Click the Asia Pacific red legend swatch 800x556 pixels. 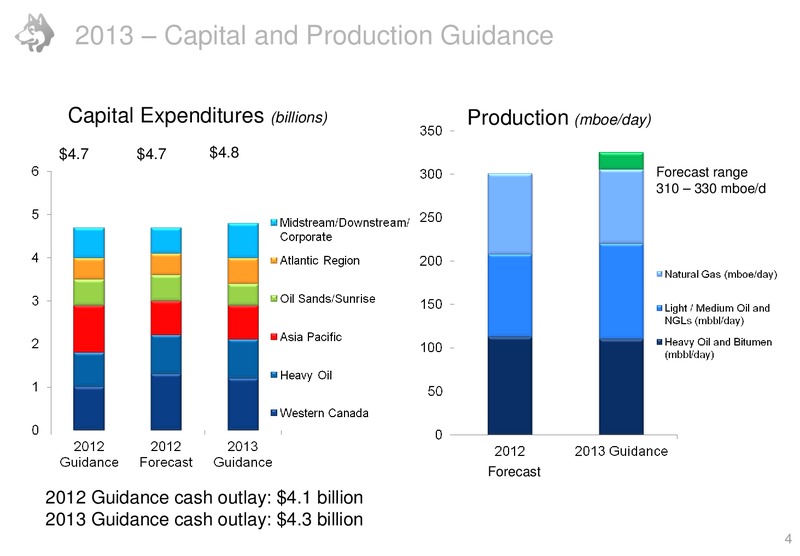pyautogui.click(x=274, y=337)
